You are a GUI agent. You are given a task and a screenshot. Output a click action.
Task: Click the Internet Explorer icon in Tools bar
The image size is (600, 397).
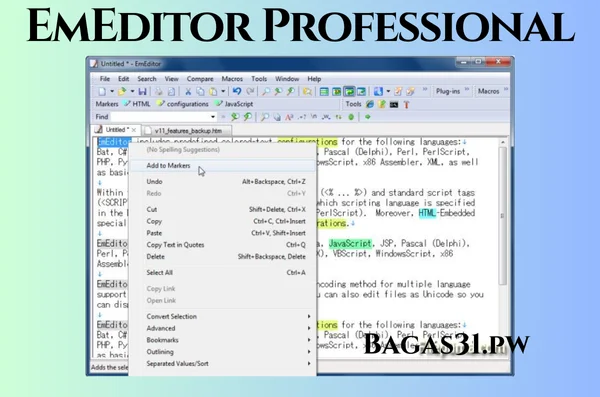pyautogui.click(x=370, y=104)
